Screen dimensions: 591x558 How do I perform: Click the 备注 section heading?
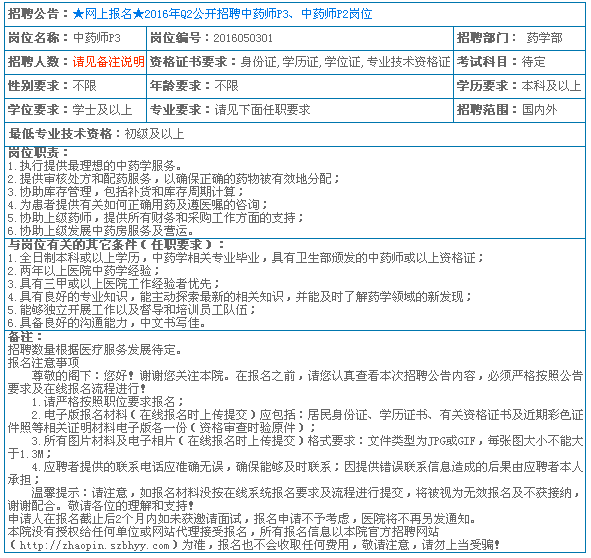[25, 337]
